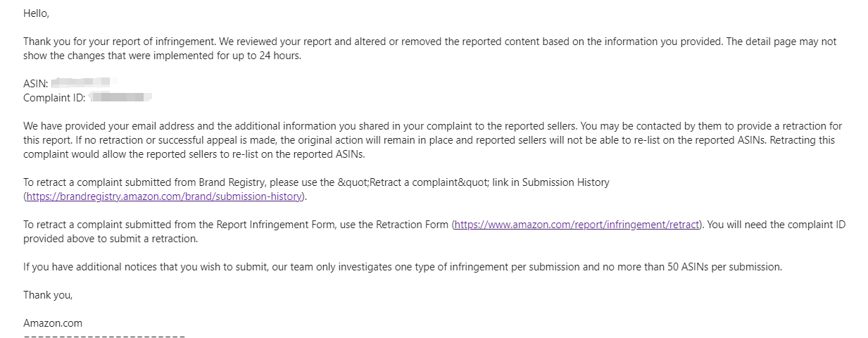Image resolution: width=868 pixels, height=338 pixels.
Task: Click the dashed separator line below signature
Action: point(104,336)
